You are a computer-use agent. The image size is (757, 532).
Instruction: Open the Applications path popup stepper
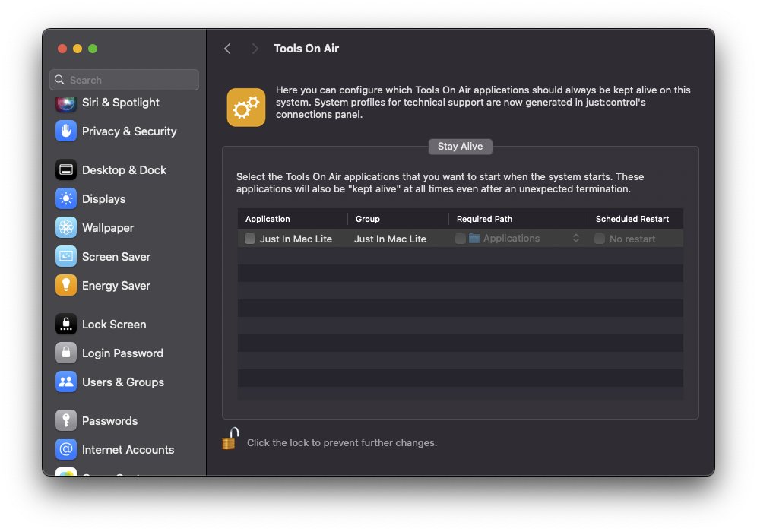pyautogui.click(x=576, y=238)
